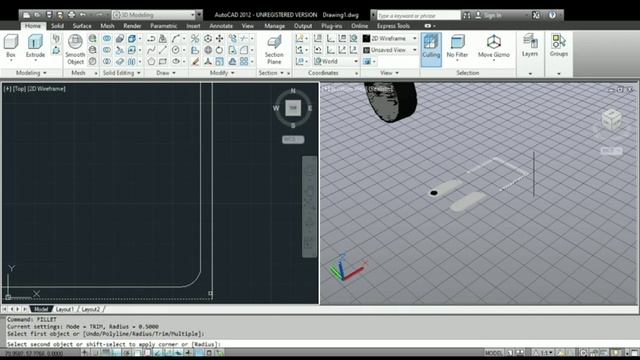Expand the View panel
This screenshot has width=640, height=360.
tap(389, 73)
